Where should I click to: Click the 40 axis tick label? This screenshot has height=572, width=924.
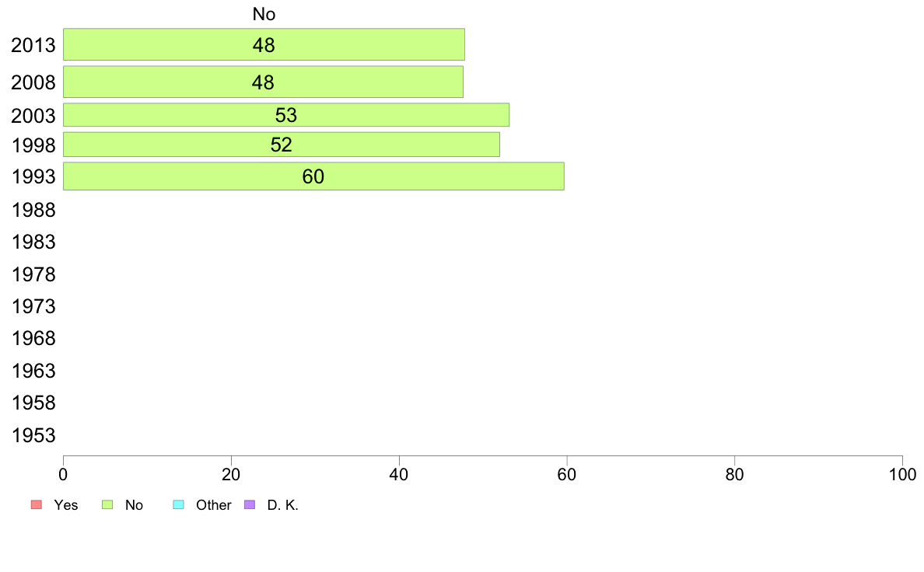(x=399, y=474)
